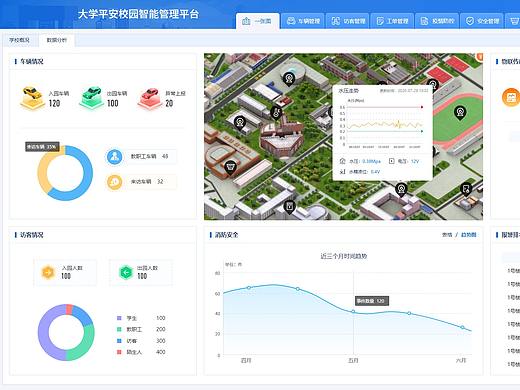The width and height of the screenshot is (520, 390).
Task: Click the map pin just below the water pressure popup
Action: coord(401,190)
